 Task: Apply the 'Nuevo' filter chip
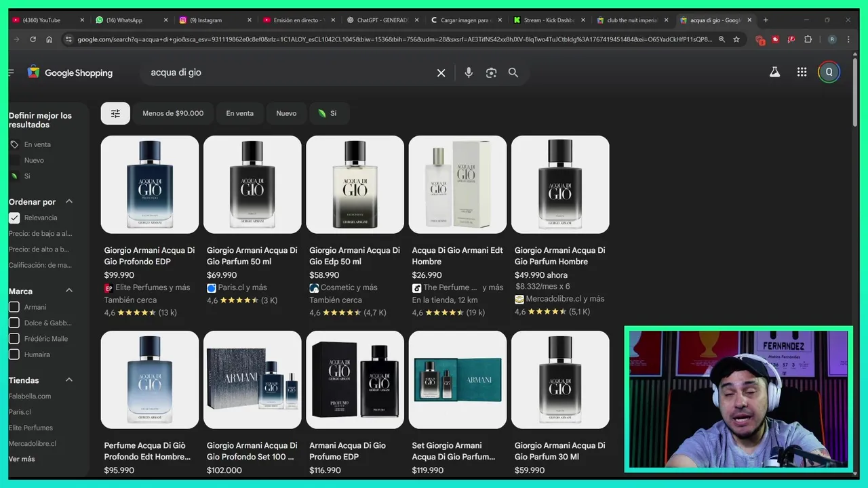pyautogui.click(x=286, y=113)
